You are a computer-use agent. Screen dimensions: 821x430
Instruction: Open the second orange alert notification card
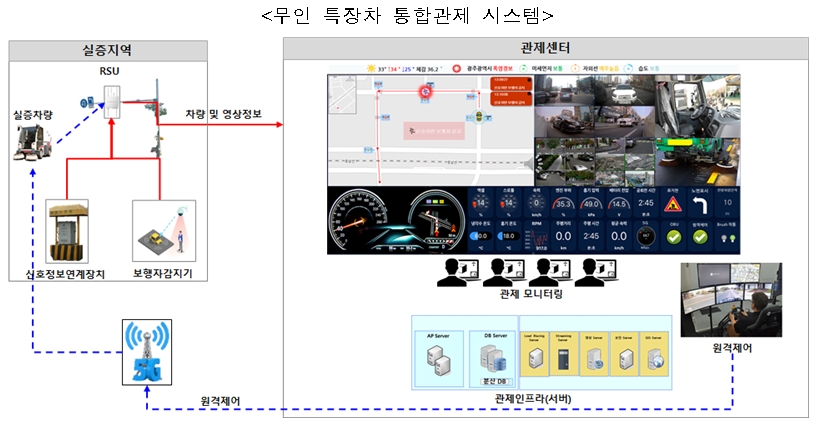pos(511,99)
